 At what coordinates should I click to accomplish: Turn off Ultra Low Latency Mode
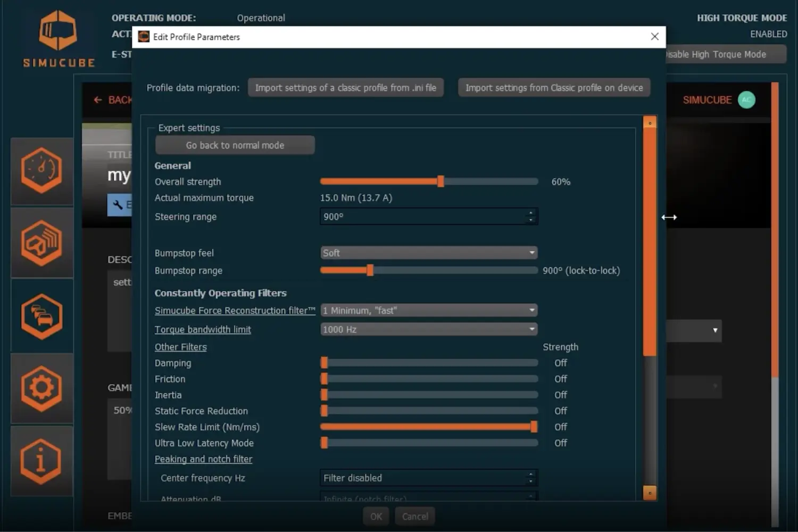click(x=323, y=442)
